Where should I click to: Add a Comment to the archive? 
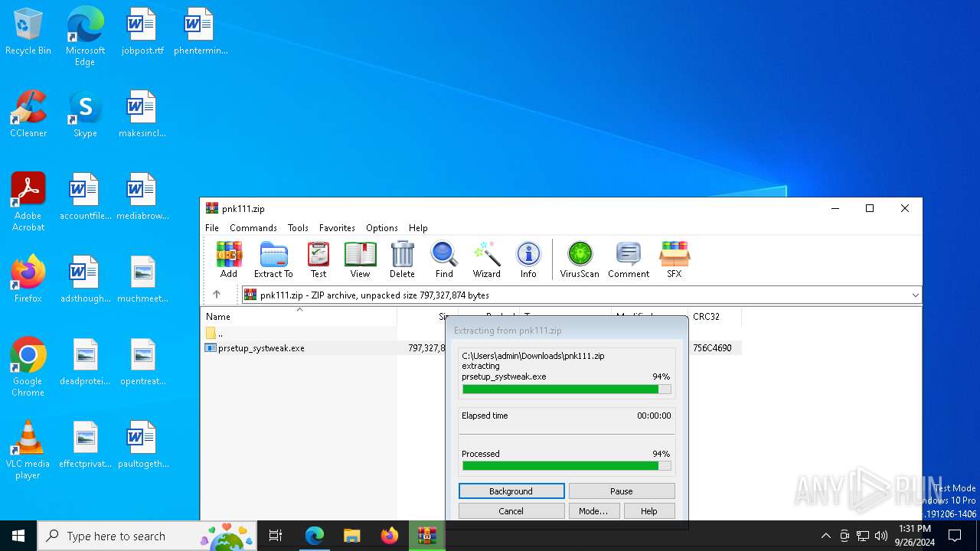click(629, 259)
